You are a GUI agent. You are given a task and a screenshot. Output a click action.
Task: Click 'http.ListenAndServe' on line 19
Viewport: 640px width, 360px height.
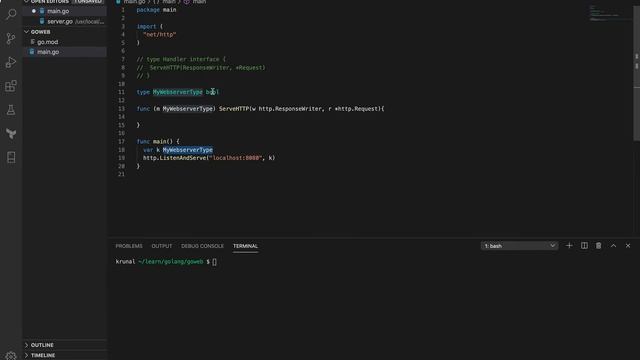point(174,158)
